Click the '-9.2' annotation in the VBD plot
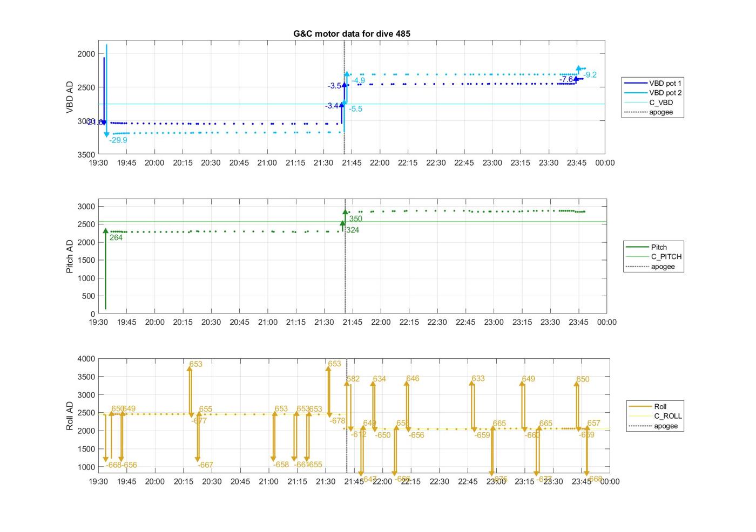This screenshot has width=756, height=532. click(590, 75)
